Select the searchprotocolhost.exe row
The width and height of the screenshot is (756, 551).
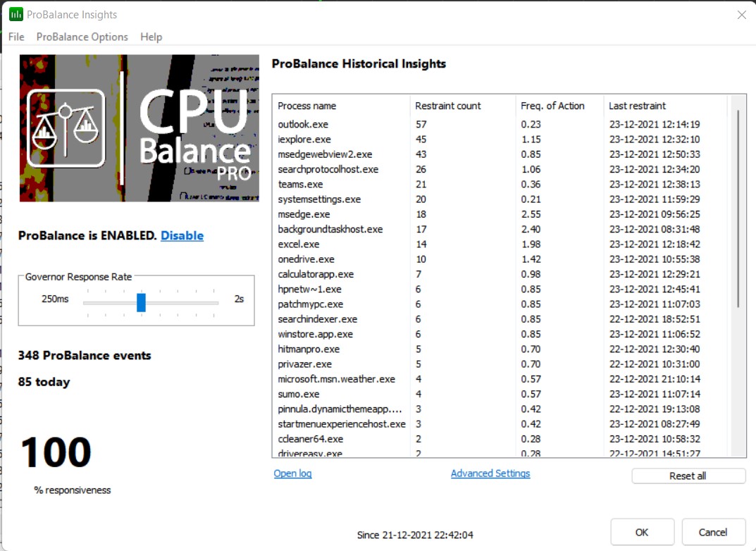click(x=500, y=169)
